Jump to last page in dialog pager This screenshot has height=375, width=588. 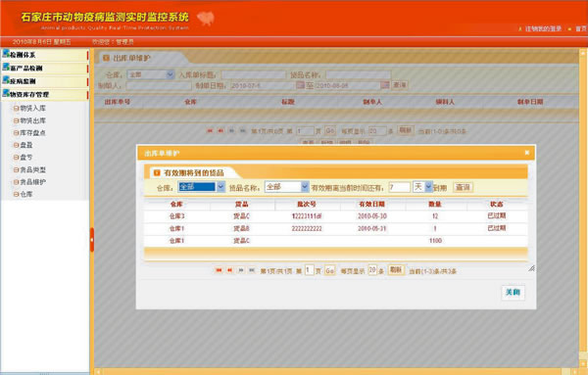coord(252,270)
